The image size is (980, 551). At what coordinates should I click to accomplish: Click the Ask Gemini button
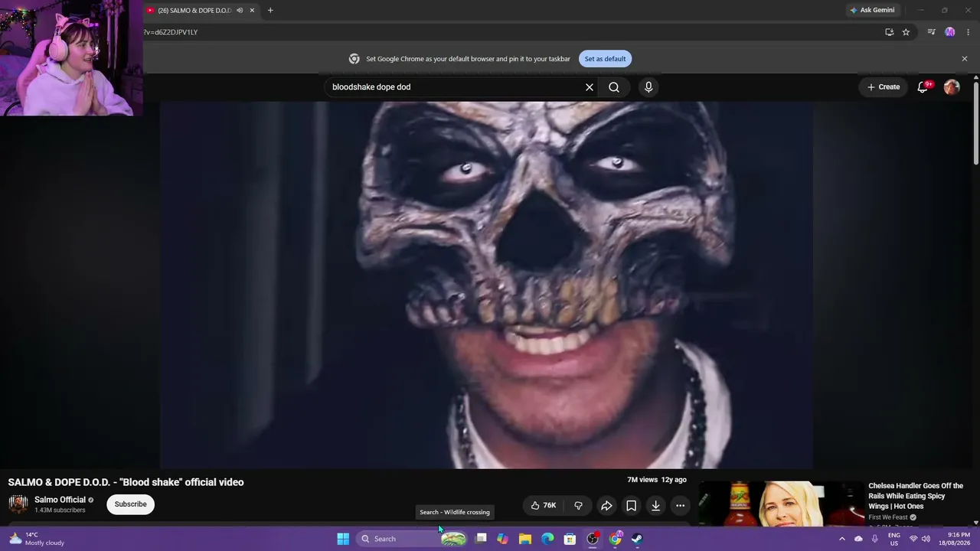click(x=872, y=10)
